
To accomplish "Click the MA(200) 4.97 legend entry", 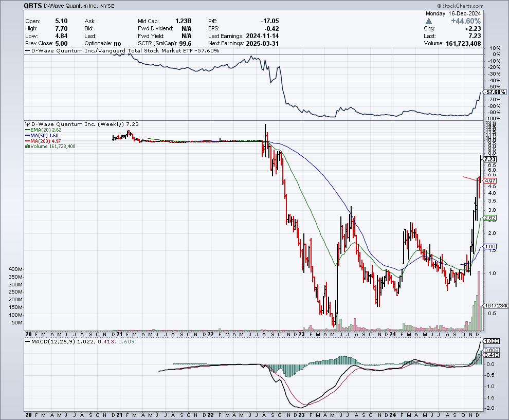I will (x=43, y=141).
